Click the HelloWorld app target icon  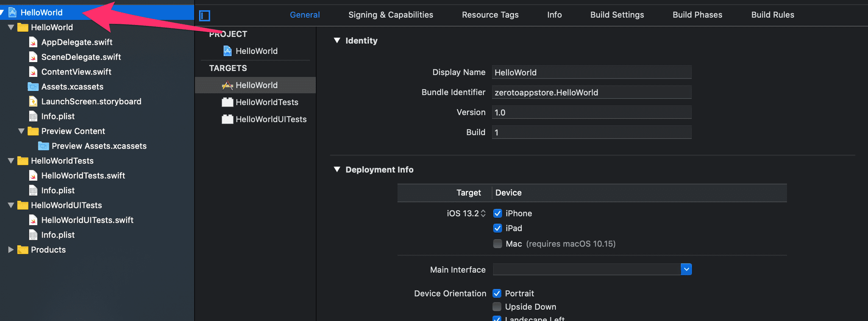(x=228, y=85)
